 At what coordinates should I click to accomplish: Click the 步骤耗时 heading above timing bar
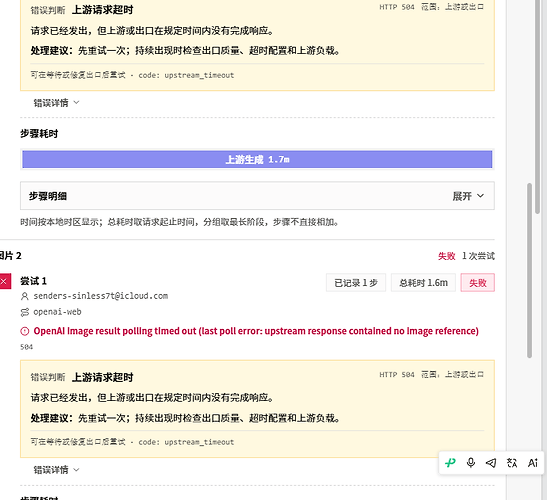(39, 134)
